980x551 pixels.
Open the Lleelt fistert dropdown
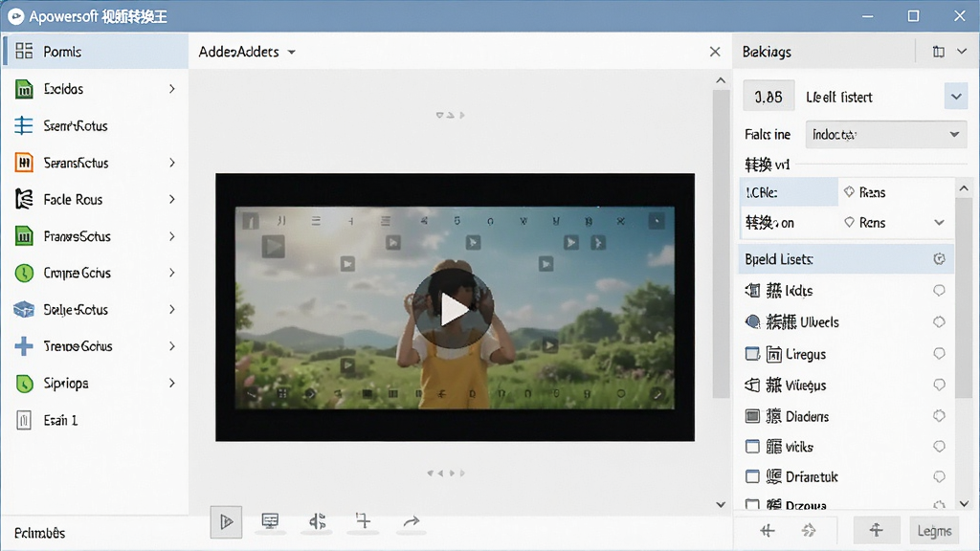click(956, 97)
